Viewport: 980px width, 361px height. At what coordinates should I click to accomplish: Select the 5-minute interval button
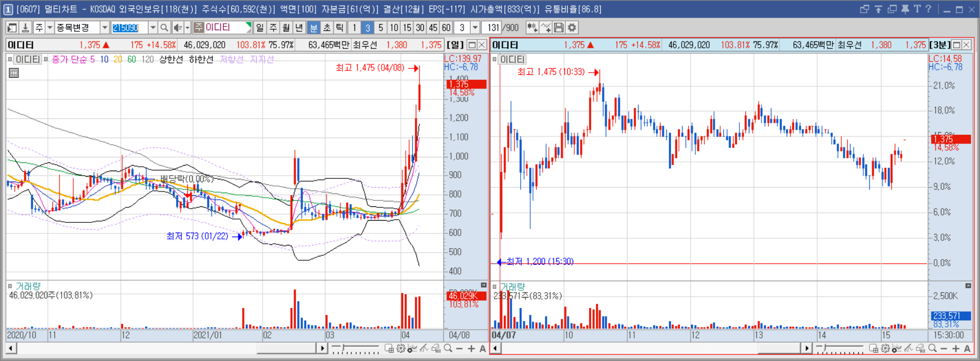(x=380, y=28)
